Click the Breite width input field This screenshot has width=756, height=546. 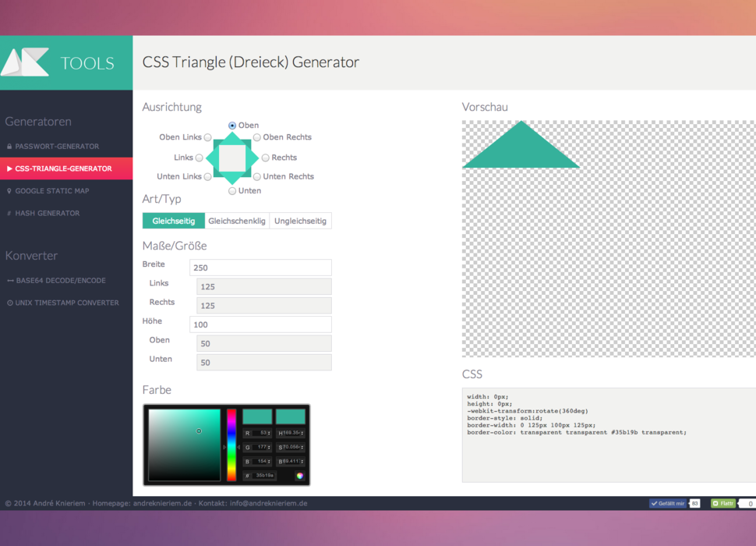click(260, 268)
